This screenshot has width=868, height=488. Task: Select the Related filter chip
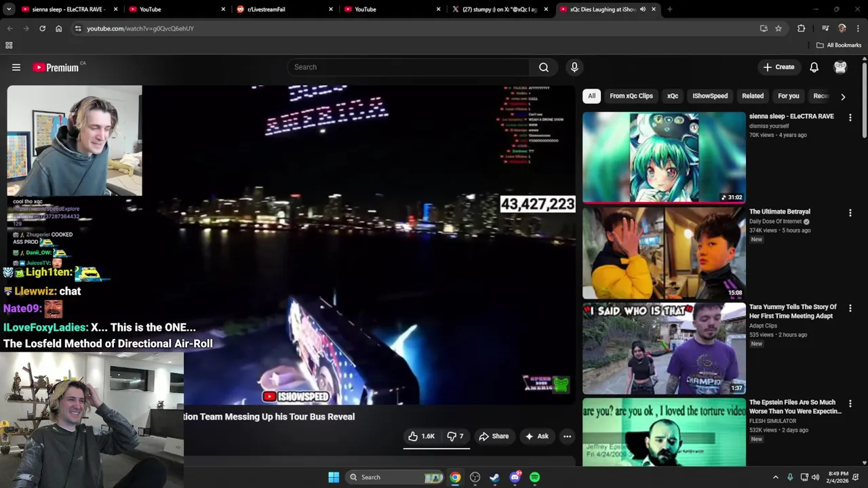[x=753, y=96]
